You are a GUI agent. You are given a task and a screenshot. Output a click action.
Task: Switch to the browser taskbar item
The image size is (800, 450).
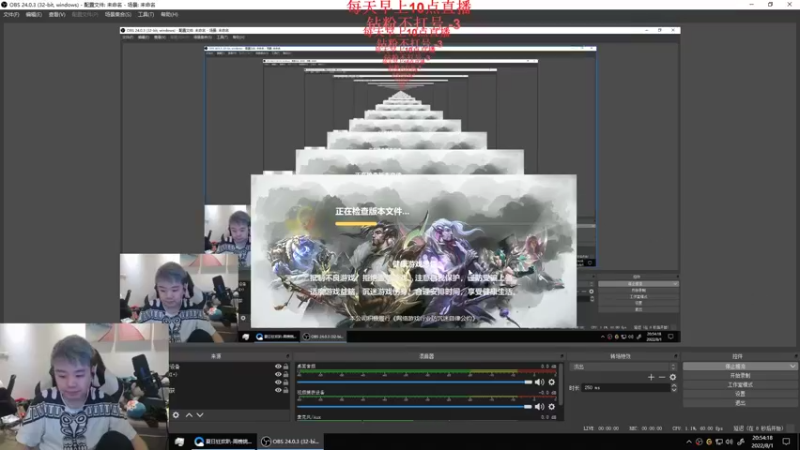223,442
